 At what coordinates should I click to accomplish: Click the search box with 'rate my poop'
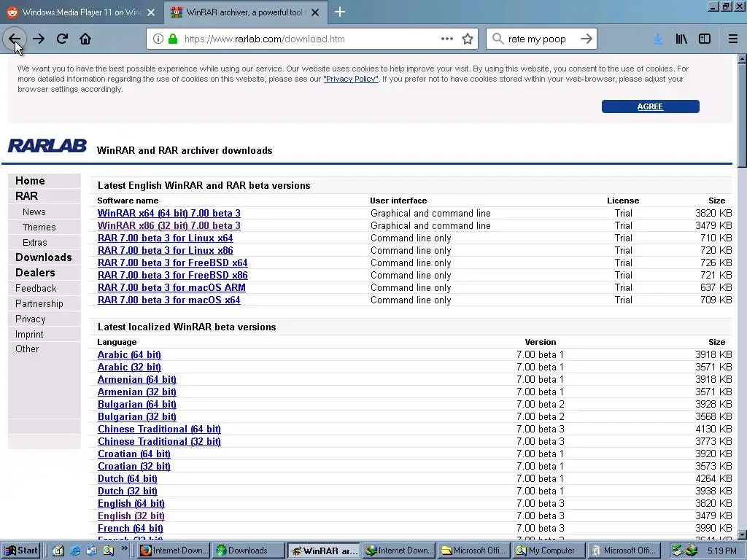pyautogui.click(x=541, y=39)
